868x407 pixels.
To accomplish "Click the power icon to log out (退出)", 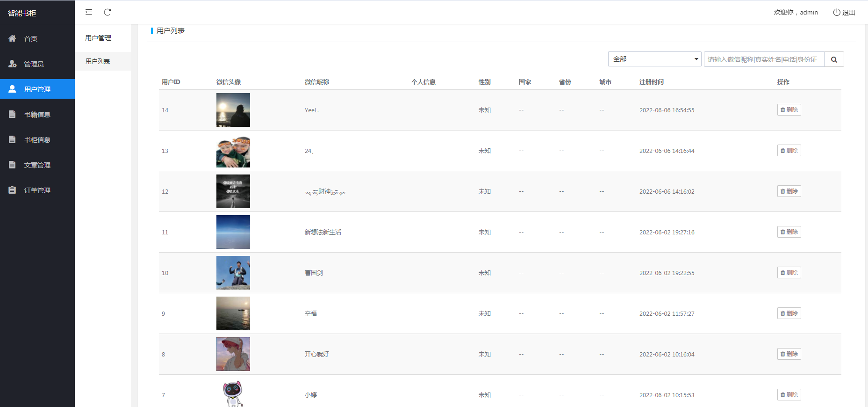I will coord(837,12).
